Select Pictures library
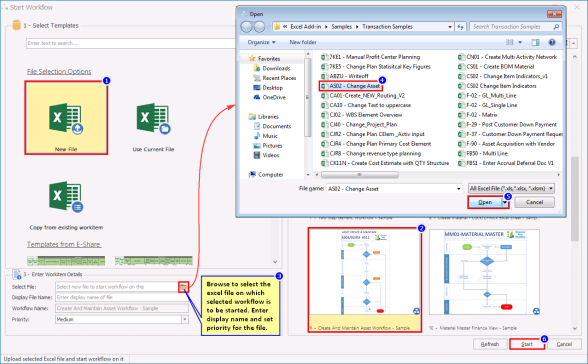The width and height of the screenshot is (588, 364). click(268, 145)
